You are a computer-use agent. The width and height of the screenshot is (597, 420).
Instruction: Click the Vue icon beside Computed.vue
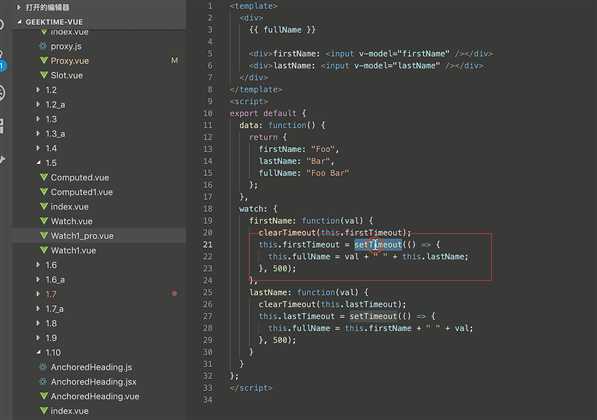click(x=44, y=177)
